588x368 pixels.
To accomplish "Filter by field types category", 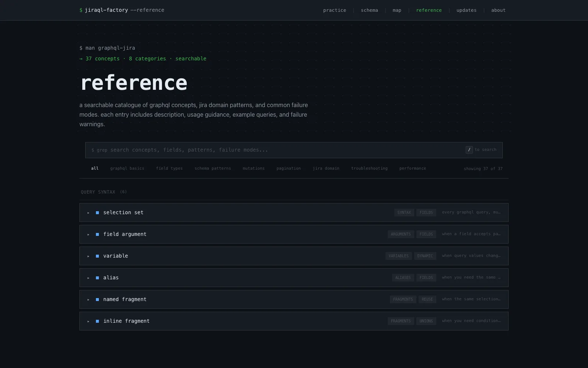I will [169, 168].
